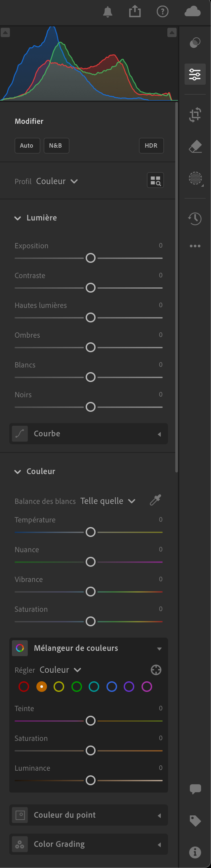Browse profiles with the grid icon
This screenshot has height=868, width=211.
click(x=155, y=181)
